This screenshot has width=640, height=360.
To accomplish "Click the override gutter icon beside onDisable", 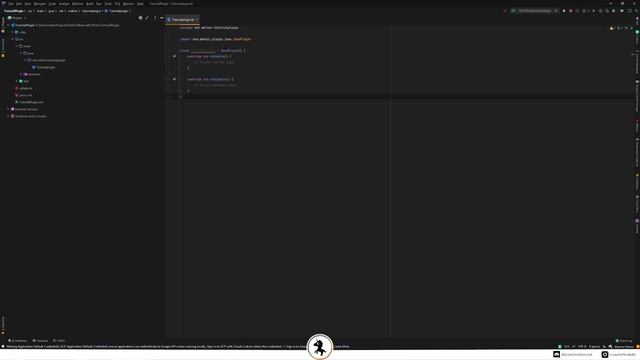I will coord(174,79).
